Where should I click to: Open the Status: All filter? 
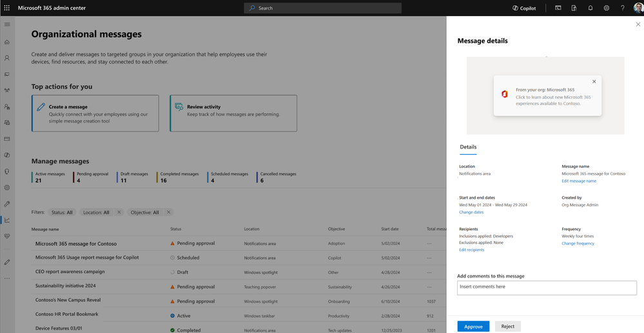click(62, 212)
